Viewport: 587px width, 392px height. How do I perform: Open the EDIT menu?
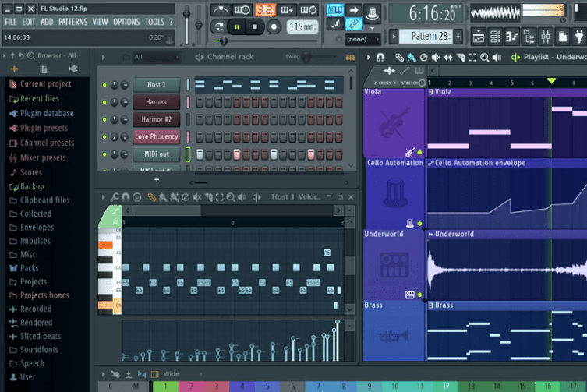coord(28,22)
